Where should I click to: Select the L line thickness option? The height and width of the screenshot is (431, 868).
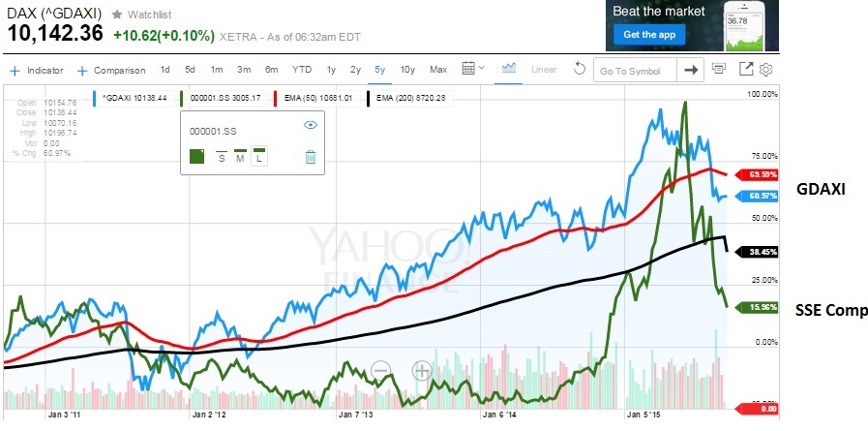tap(259, 156)
